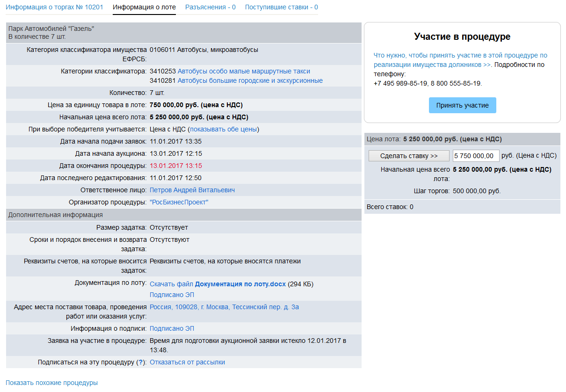
Task: Open responsible person Петров Андрей Витальевич
Action: (x=192, y=190)
